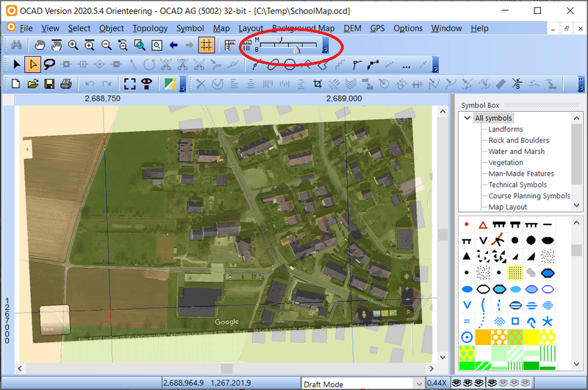Click the Zoom Out magnifier icon
Screen dimensions: 588x390
(107, 46)
